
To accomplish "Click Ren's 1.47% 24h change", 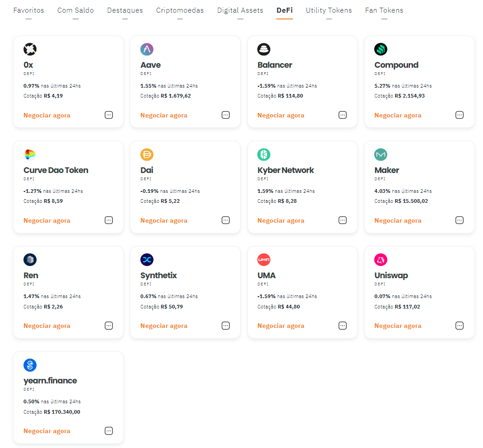I will click(x=32, y=296).
